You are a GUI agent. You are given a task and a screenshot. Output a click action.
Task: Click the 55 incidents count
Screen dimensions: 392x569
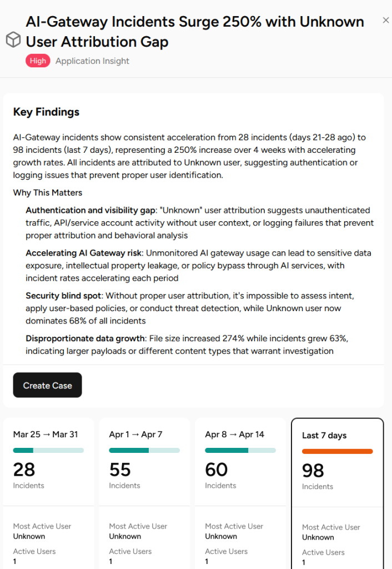(x=120, y=470)
